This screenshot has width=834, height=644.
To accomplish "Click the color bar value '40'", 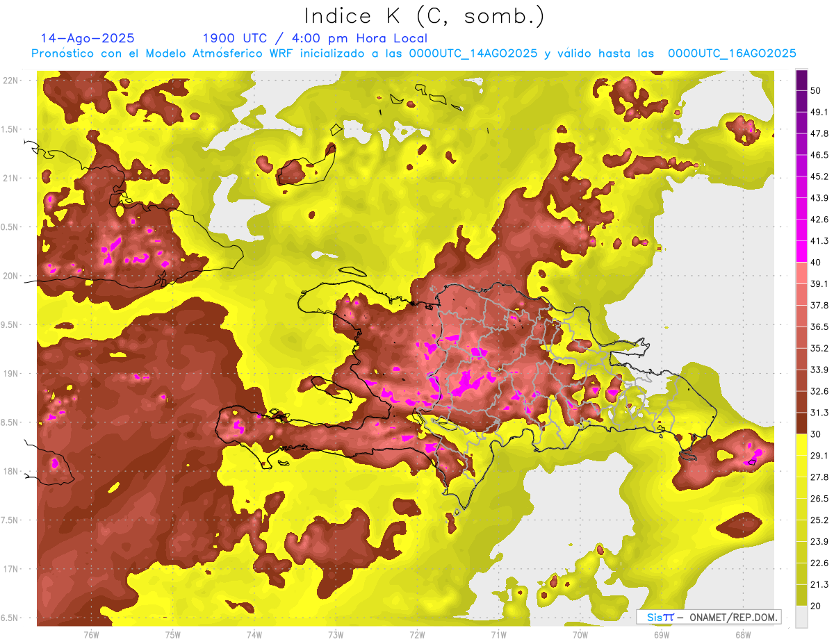I will (817, 263).
